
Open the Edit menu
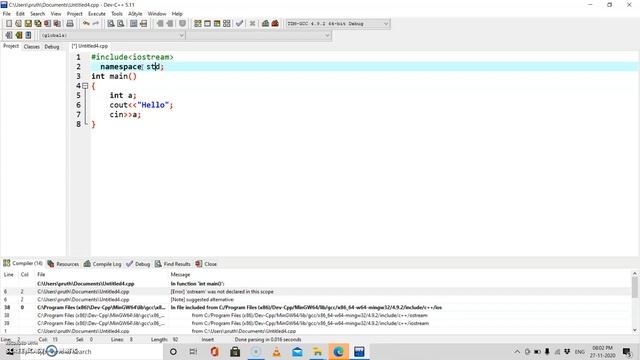pyautogui.click(x=20, y=13)
